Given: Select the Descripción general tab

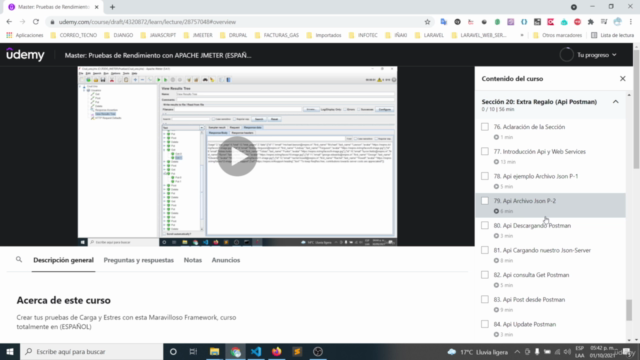Looking at the screenshot, I should coord(63,260).
